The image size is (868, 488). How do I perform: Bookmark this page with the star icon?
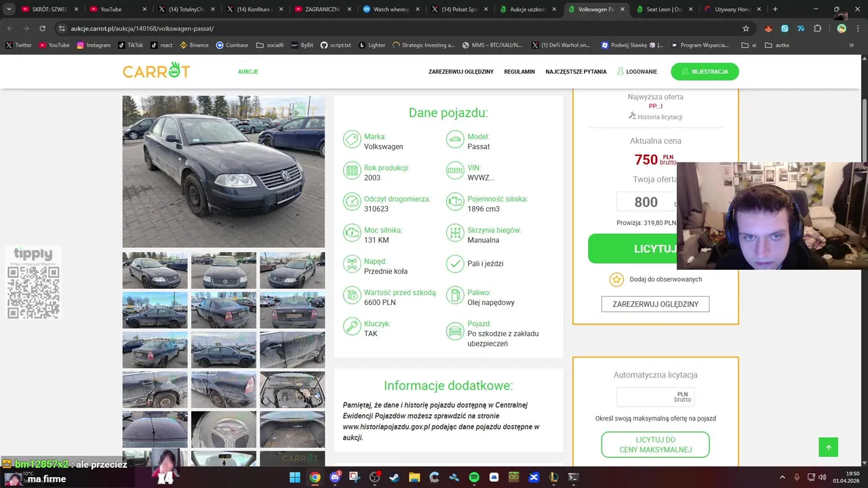(746, 28)
